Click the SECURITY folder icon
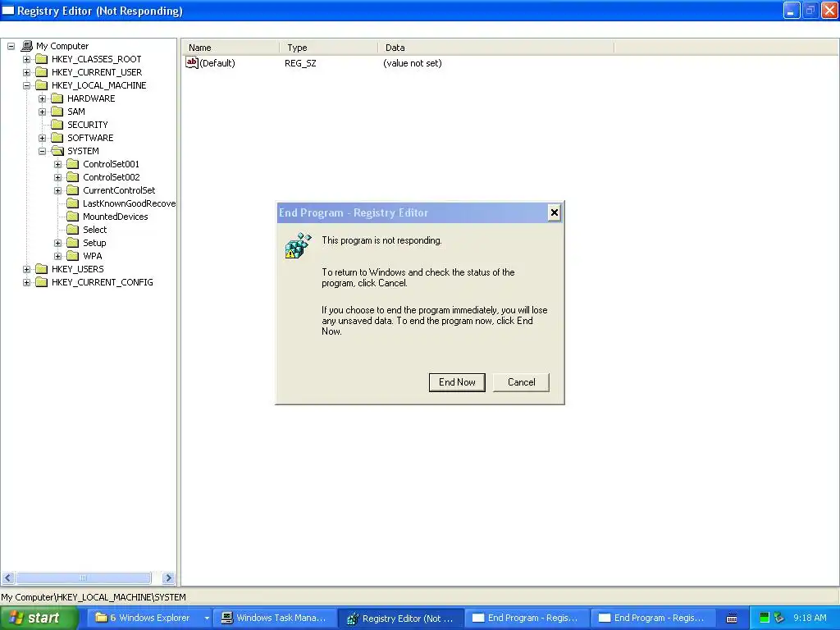Screen dimensions: 840x630 pos(57,125)
